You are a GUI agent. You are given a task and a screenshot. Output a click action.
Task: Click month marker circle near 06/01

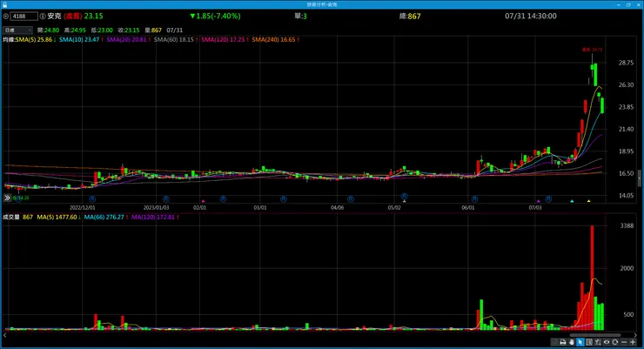pos(475,198)
